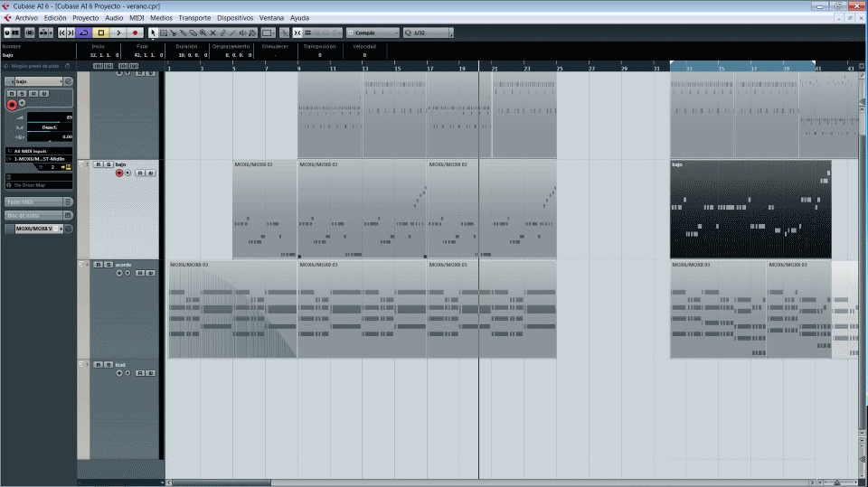Select the Range Selection tool
Image resolution: width=868 pixels, height=487 pixels.
coord(164,33)
